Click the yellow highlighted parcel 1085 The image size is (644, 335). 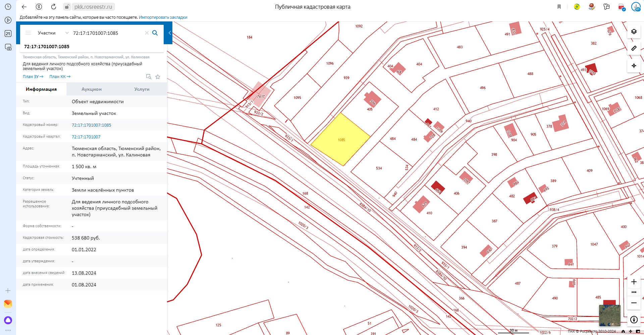(340, 140)
